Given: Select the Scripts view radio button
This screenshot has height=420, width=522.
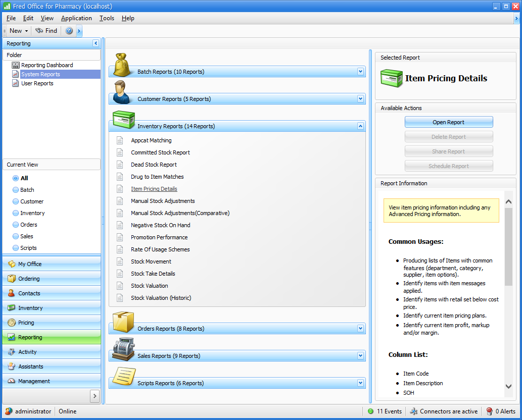Looking at the screenshot, I should [x=16, y=248].
